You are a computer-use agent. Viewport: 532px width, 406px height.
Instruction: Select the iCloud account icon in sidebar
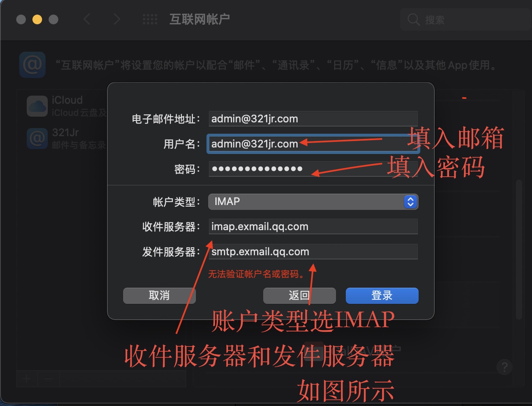point(37,106)
